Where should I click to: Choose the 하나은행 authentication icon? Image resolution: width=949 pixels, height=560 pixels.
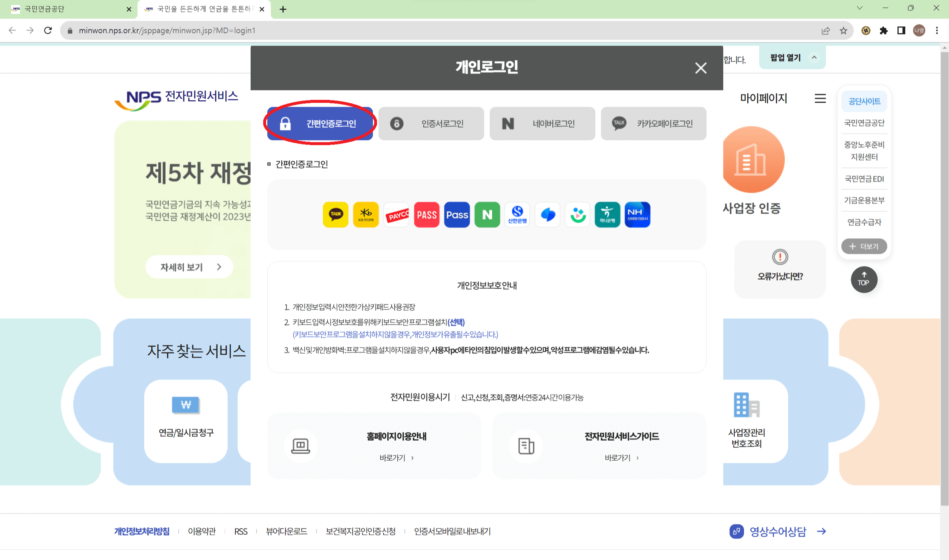(x=608, y=215)
